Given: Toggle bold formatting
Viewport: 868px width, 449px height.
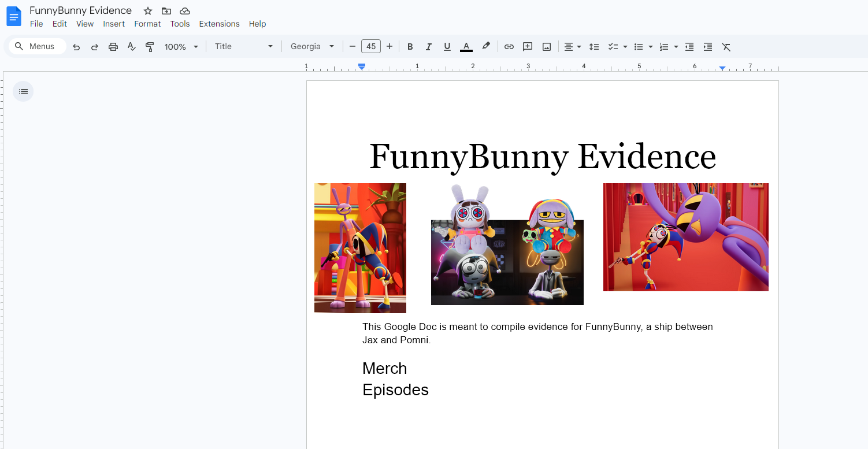Looking at the screenshot, I should (410, 47).
